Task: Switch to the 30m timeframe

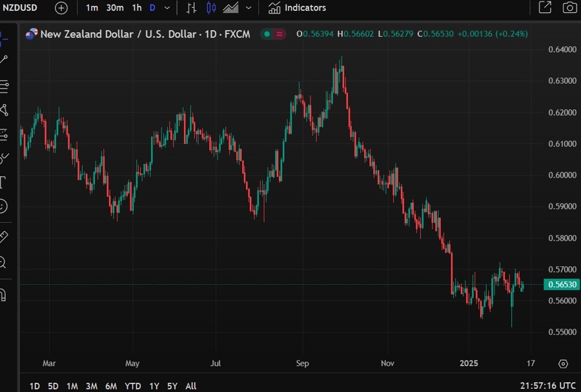Action: coord(115,8)
